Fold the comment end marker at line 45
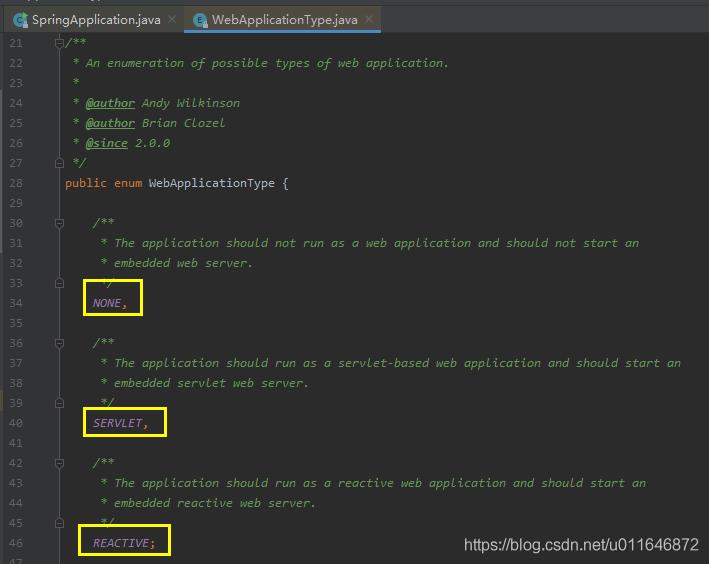Screen dimensions: 709x564 [x=59, y=523]
